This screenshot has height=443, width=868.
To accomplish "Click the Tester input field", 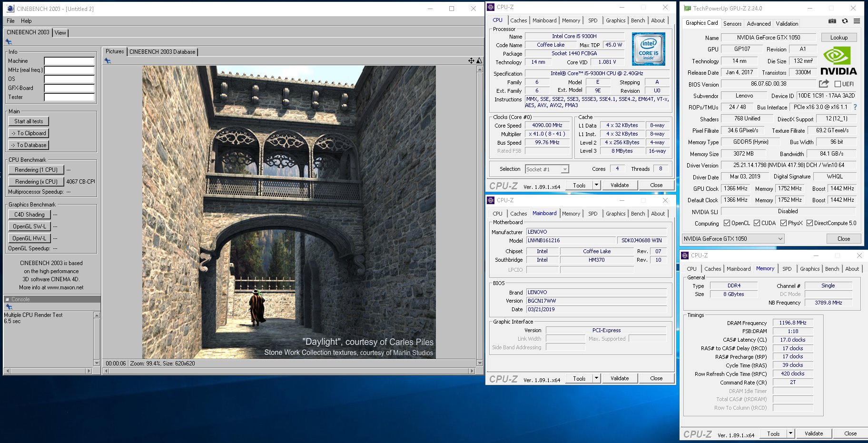I will [x=69, y=97].
